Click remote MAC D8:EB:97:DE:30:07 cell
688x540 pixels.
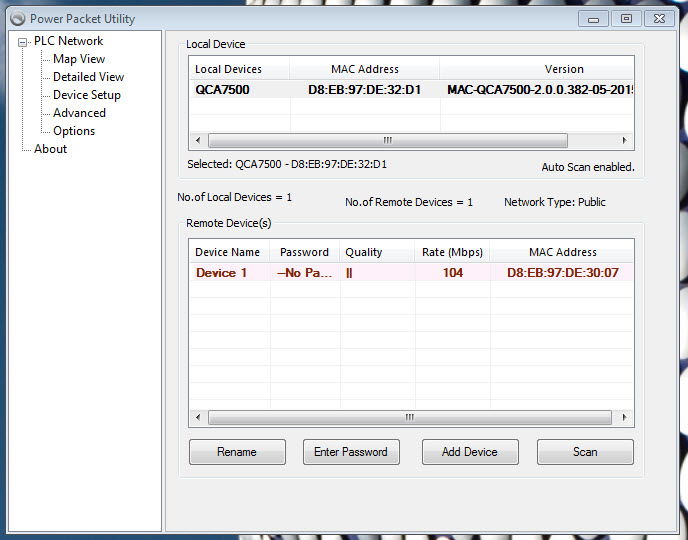point(563,272)
